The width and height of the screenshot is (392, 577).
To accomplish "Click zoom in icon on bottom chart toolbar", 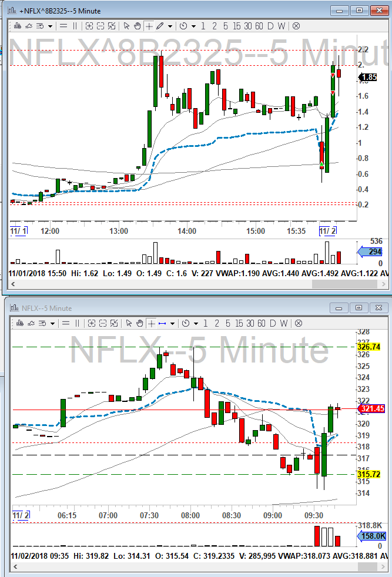I will point(92,323).
